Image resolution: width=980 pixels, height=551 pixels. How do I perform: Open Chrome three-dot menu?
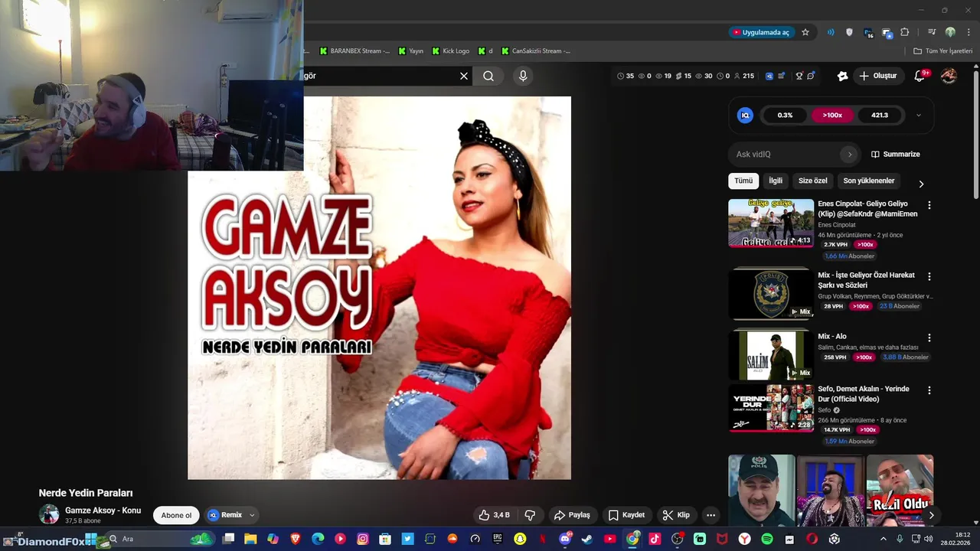pos(969,32)
